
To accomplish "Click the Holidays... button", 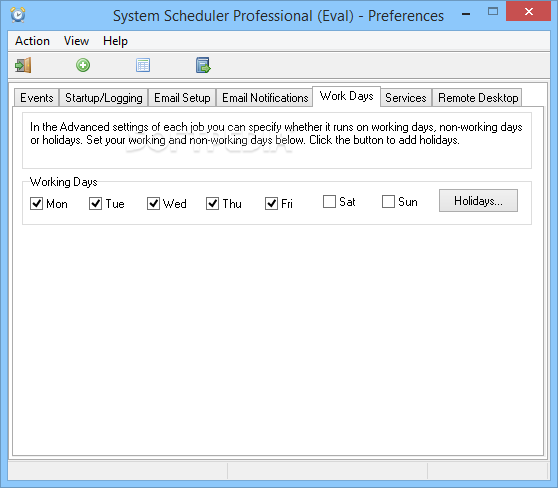I will (478, 201).
